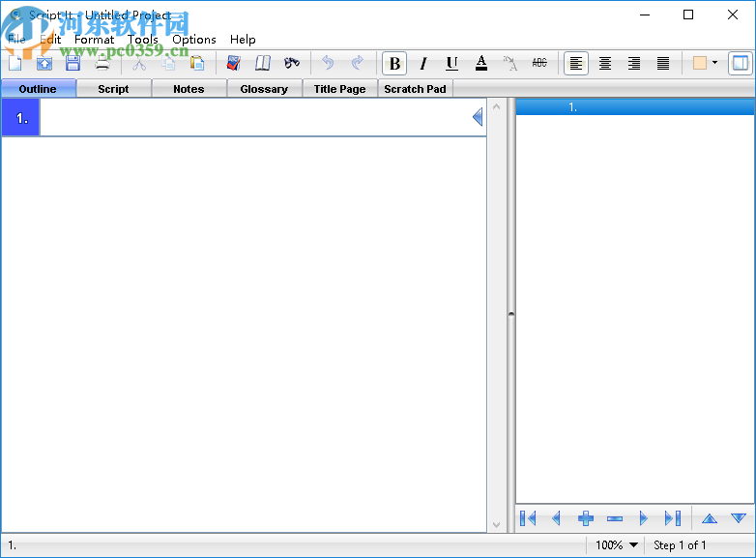Move the step up
Image resolution: width=756 pixels, height=558 pixels.
pos(710,518)
